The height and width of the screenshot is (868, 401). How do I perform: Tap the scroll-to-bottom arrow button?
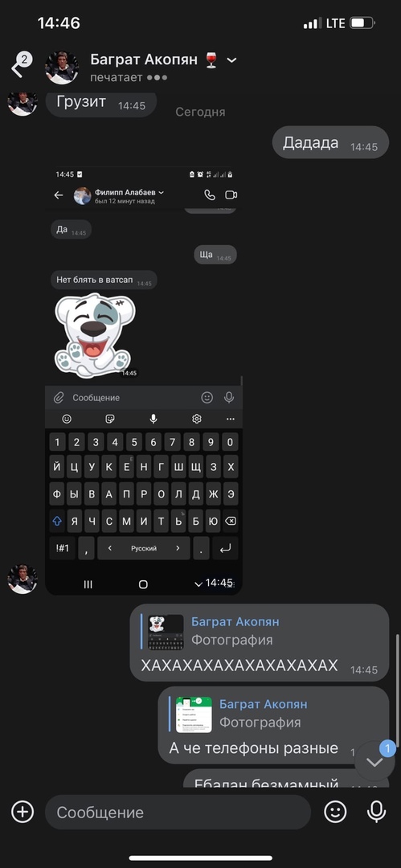coord(374,762)
